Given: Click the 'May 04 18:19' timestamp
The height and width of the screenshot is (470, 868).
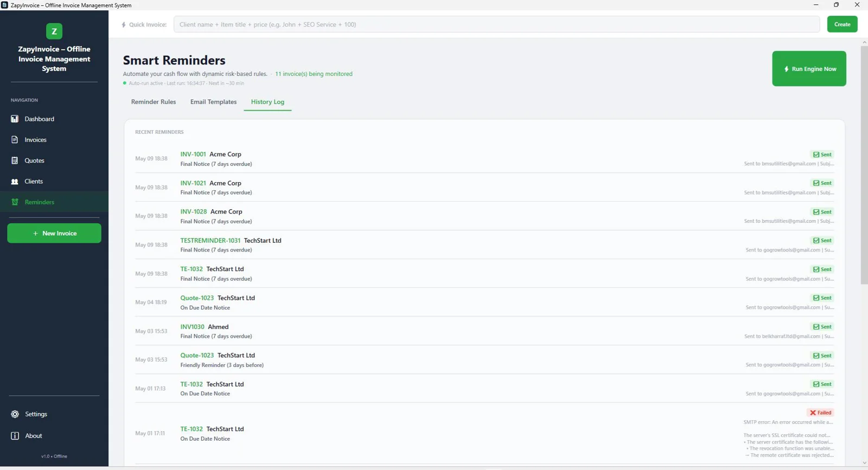Looking at the screenshot, I should [x=151, y=302].
